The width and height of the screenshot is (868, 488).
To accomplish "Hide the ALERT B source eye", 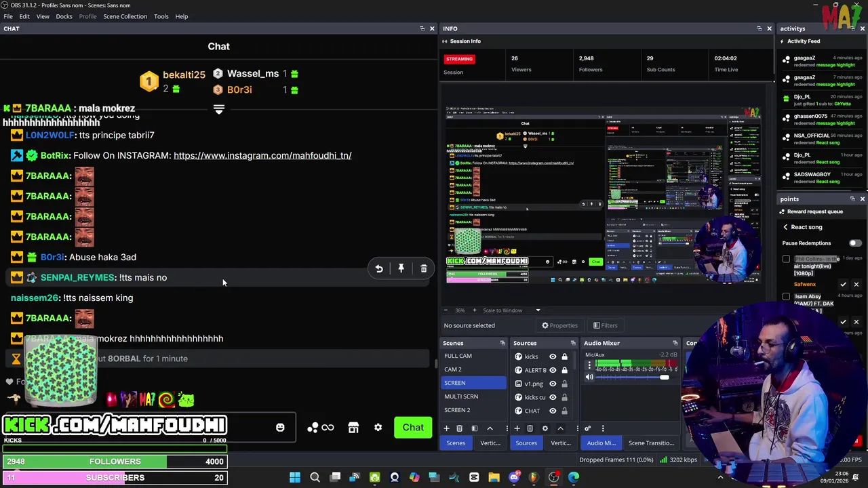I will tap(553, 370).
